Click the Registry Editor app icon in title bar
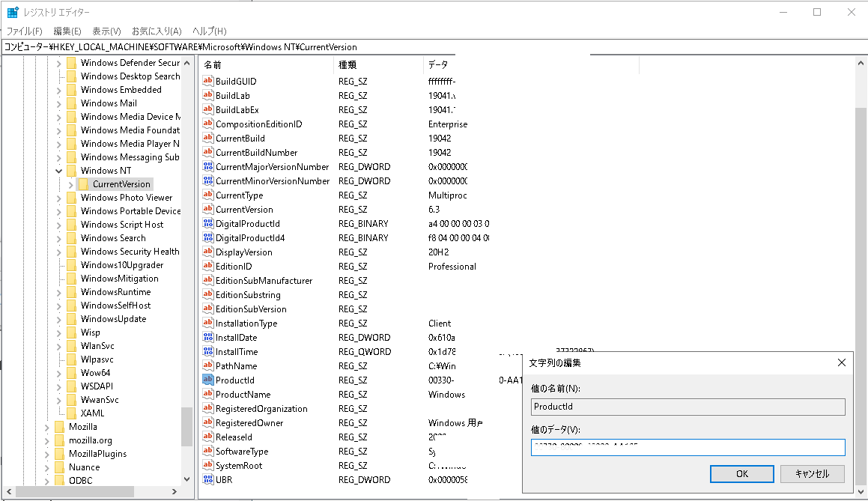 click(x=12, y=12)
